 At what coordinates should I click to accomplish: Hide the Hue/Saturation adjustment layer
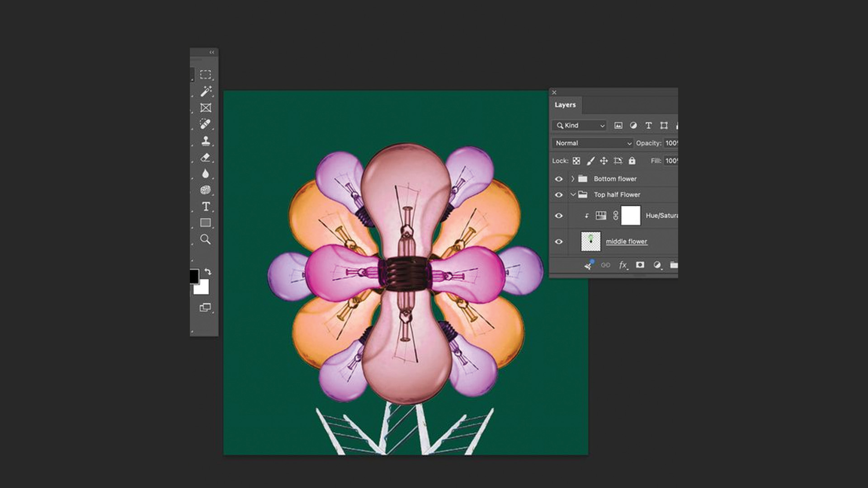(x=559, y=216)
